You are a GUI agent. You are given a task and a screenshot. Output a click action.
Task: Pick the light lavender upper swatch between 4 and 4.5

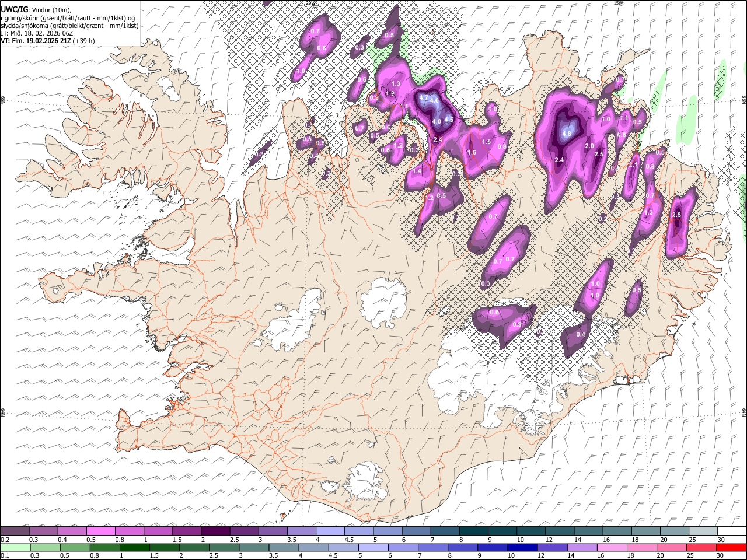click(330, 531)
